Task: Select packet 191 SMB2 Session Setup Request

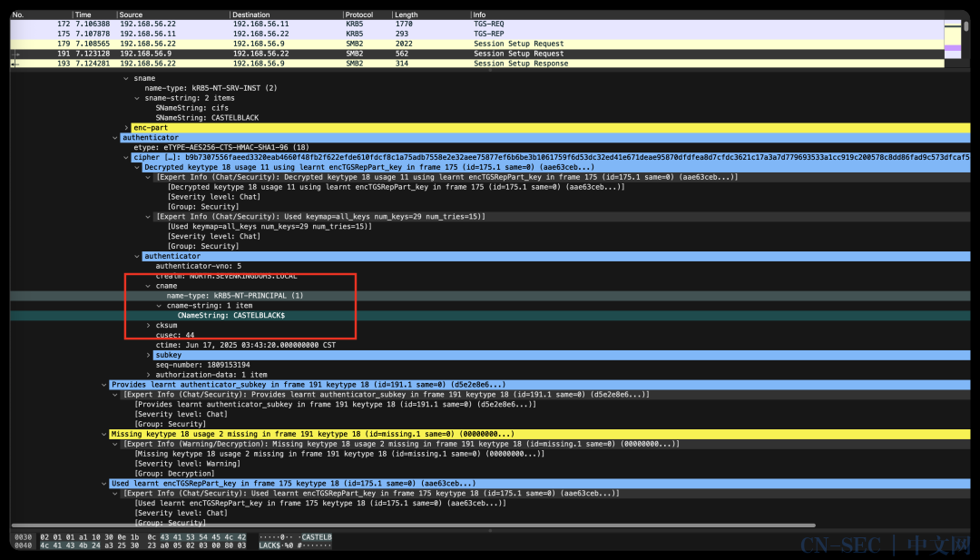Action: pyautogui.click(x=476, y=54)
